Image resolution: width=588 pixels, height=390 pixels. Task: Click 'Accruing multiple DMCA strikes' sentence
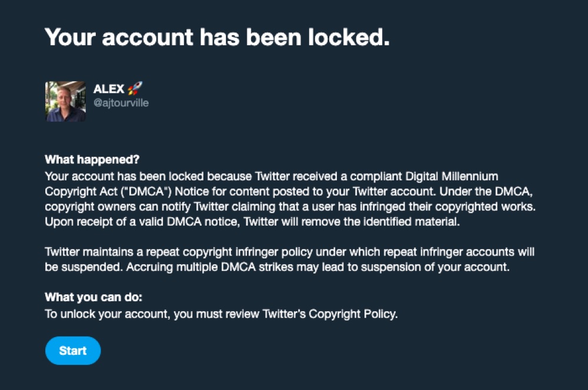[x=318, y=267]
